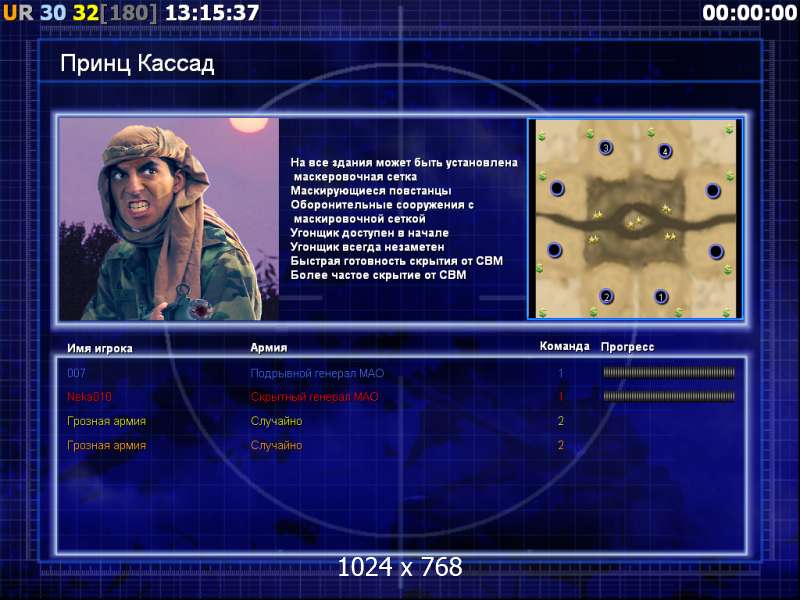Image resolution: width=800 pixels, height=600 pixels.
Task: Click the Neka010 loading progress bar
Action: (669, 396)
